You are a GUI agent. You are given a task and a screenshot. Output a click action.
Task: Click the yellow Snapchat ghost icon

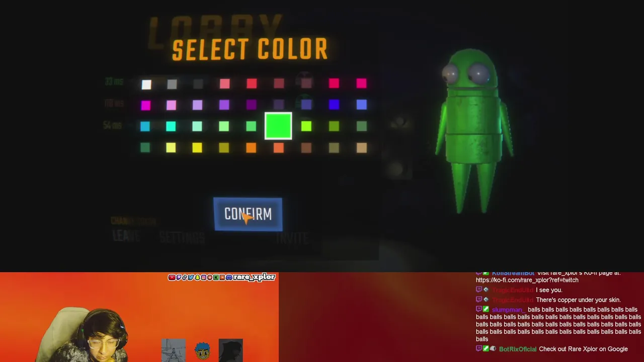point(197,278)
